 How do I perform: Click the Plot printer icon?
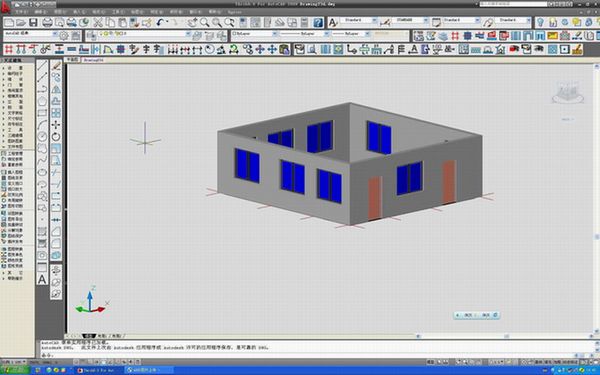coord(47,23)
